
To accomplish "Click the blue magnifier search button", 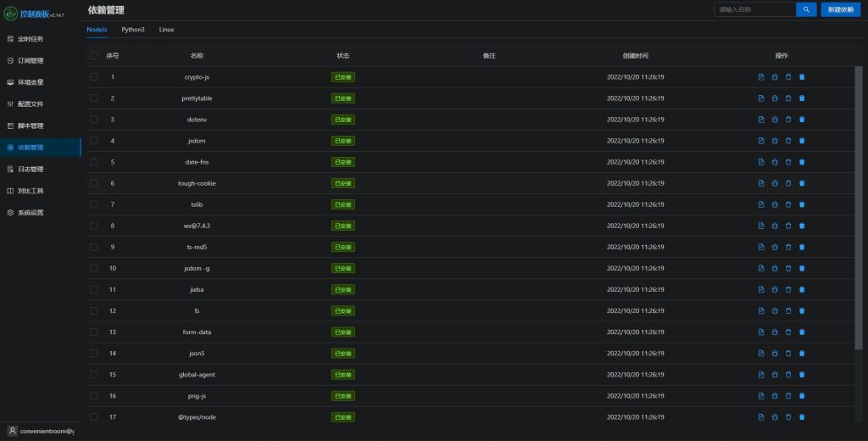I will coord(806,9).
